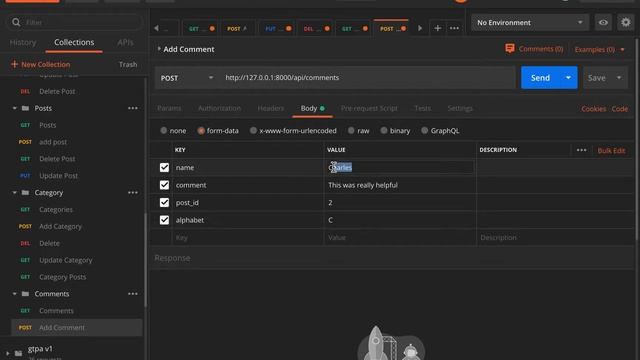Add a new request tab with plus icon
640x360 pixels.
click(x=438, y=28)
